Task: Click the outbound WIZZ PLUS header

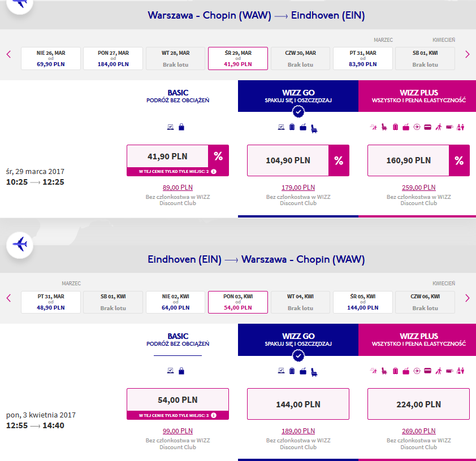Action: coord(417,96)
